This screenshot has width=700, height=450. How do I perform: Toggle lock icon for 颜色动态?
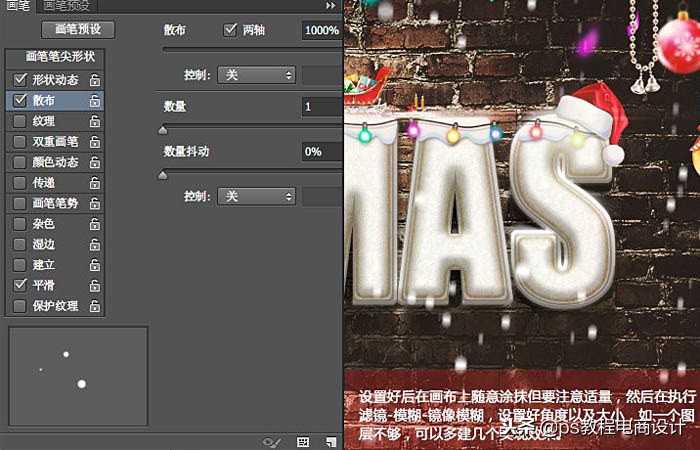95,162
